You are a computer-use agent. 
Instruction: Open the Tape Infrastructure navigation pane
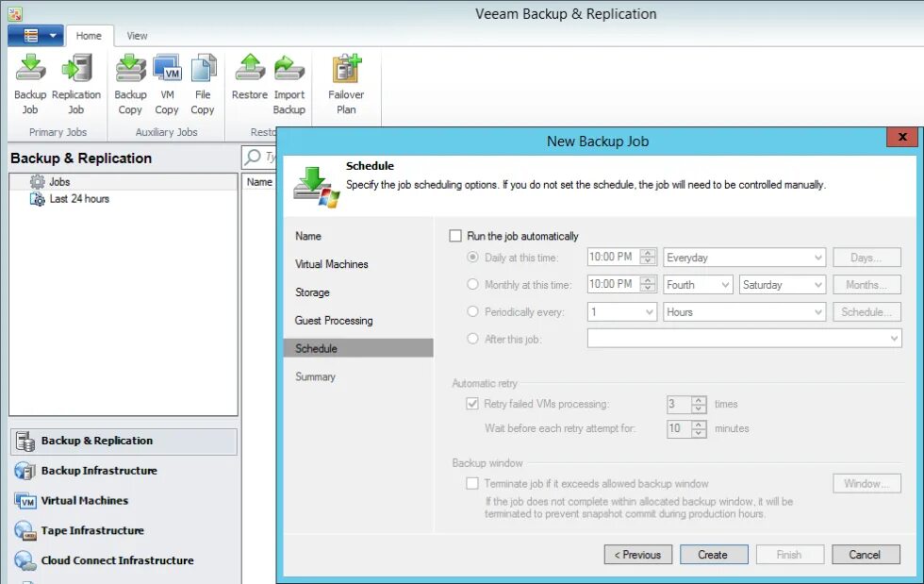[x=124, y=530]
